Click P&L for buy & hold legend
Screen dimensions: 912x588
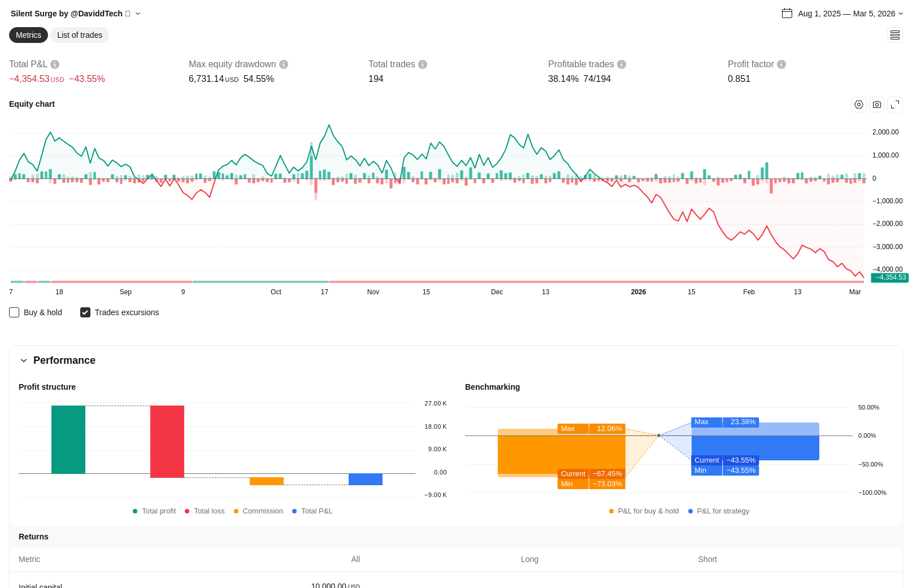click(x=644, y=511)
